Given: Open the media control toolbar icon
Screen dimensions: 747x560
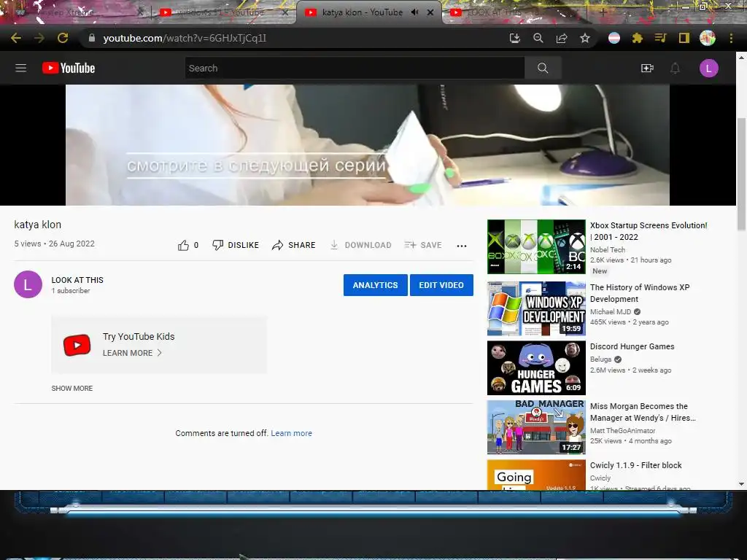Looking at the screenshot, I should [x=661, y=38].
